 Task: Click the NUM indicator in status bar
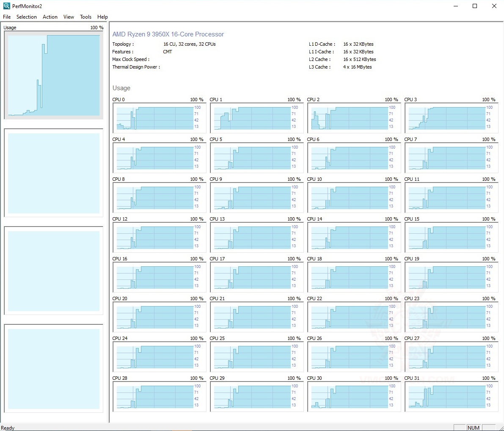click(x=473, y=428)
